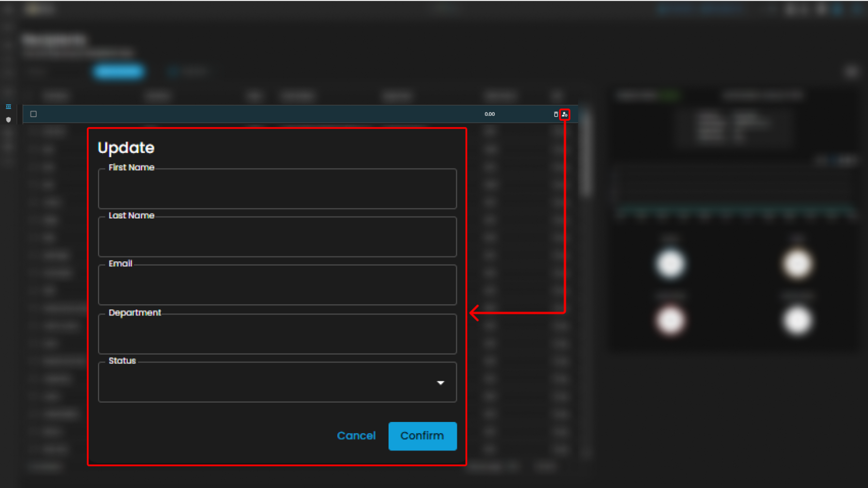This screenshot has width=868, height=488.
Task: Click the 0.00 value in highlighted row
Action: point(489,114)
